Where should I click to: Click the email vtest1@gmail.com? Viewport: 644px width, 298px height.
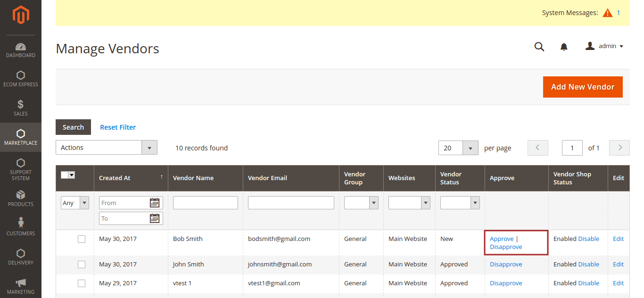(274, 283)
